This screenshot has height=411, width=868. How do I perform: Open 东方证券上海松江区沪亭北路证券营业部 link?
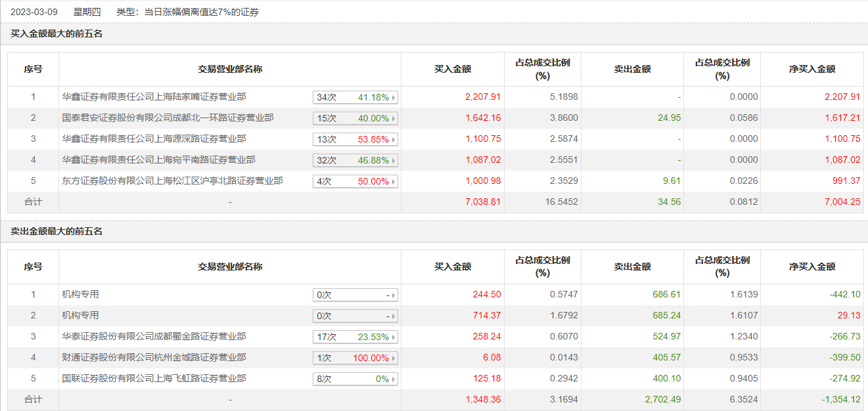click(x=172, y=181)
